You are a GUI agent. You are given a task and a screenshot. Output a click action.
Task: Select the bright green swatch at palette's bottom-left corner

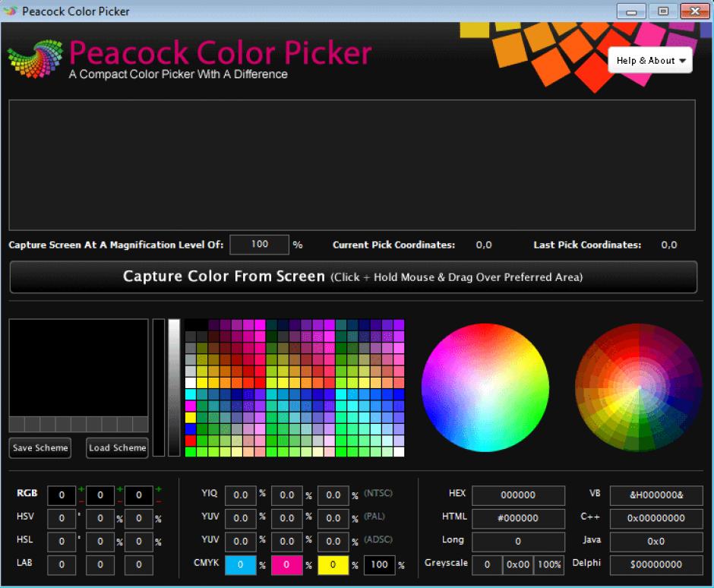(x=191, y=452)
